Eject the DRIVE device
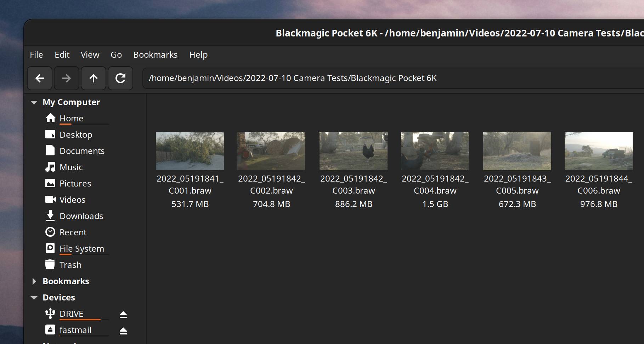This screenshot has width=644, height=344. 123,314
